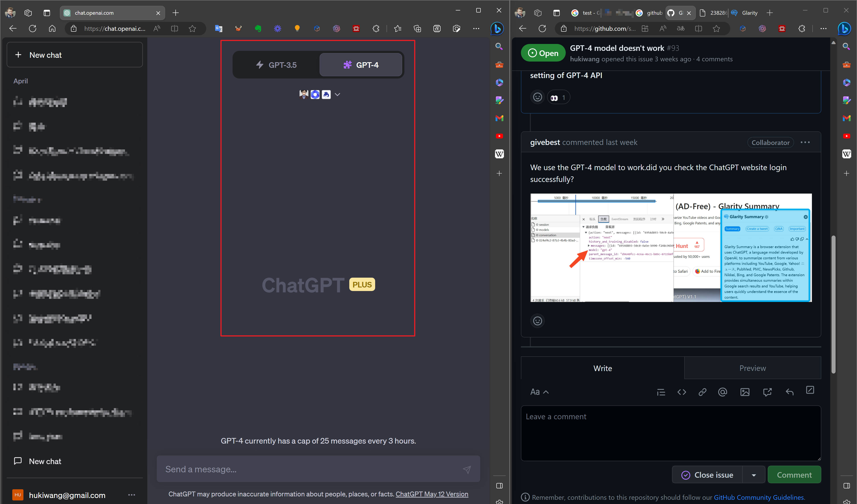Open YouTube in the browser sidebar
The width and height of the screenshot is (857, 504).
point(499,136)
